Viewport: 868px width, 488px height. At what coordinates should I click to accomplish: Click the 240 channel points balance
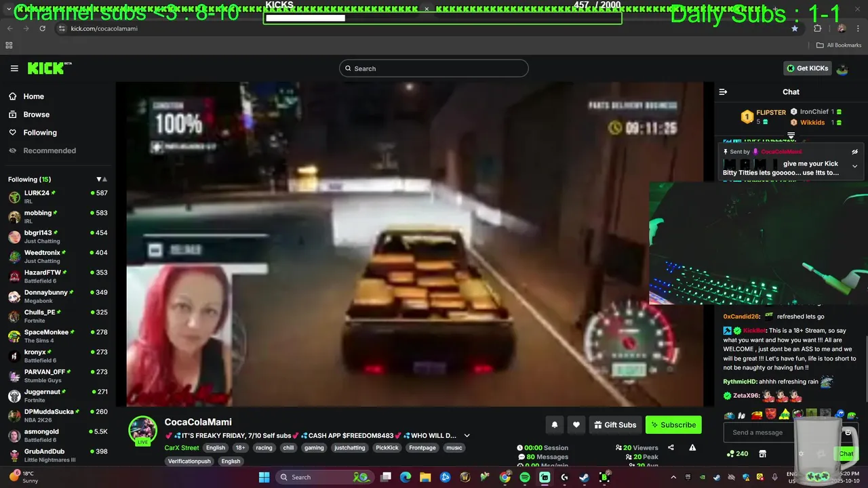pyautogui.click(x=737, y=453)
